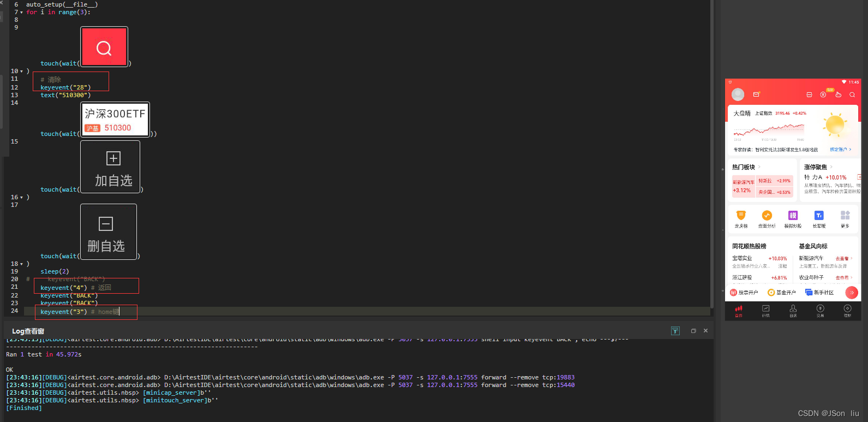Tap the 浙江建投 +6.81% row
Screen dimensions: 868x422
pyautogui.click(x=759, y=278)
